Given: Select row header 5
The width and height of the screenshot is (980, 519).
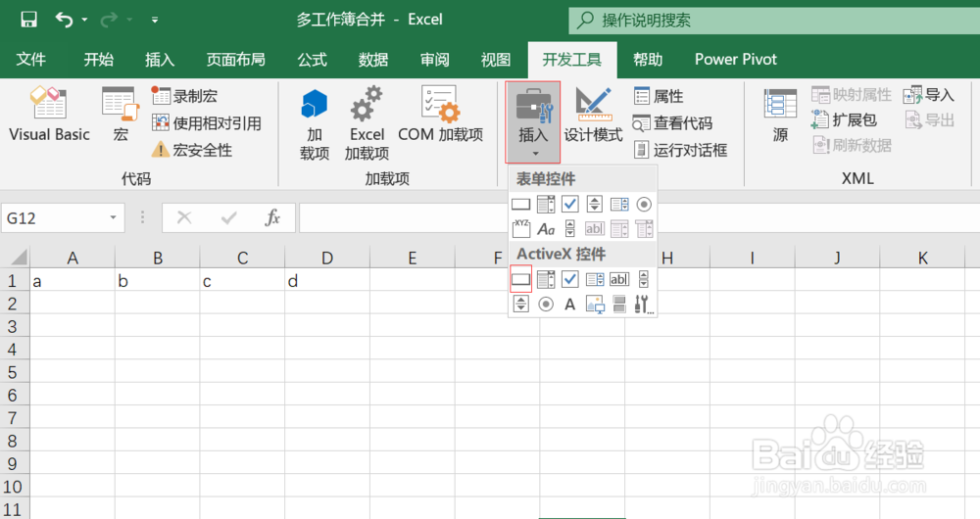Looking at the screenshot, I should pos(15,372).
